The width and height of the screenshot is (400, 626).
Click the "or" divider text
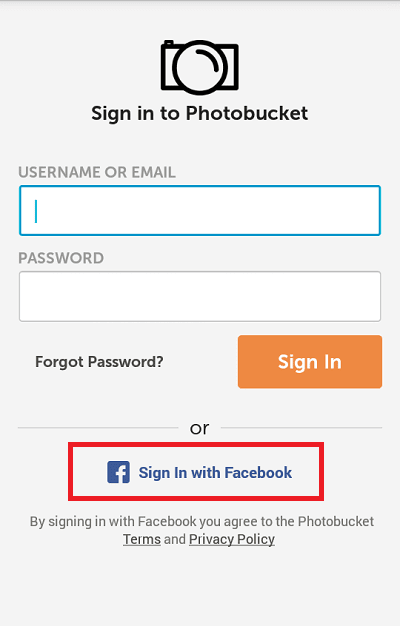coord(200,428)
